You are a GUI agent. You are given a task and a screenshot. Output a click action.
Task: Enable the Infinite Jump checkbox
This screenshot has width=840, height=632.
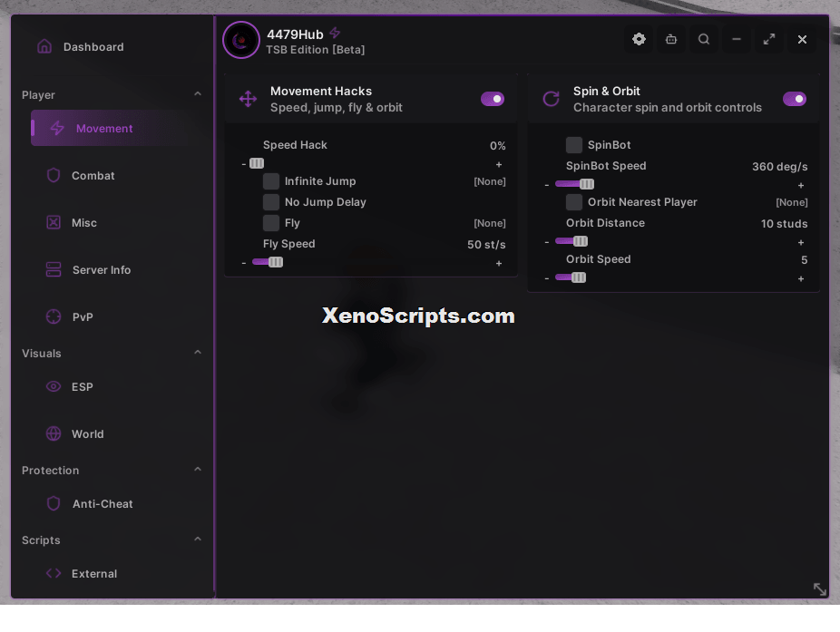271,181
